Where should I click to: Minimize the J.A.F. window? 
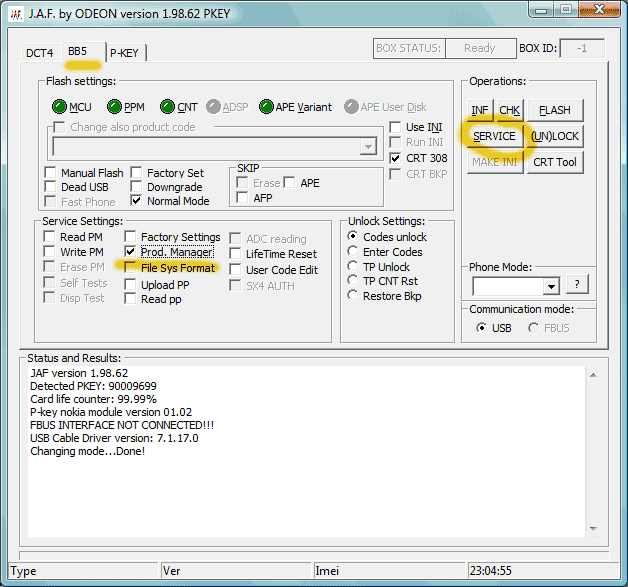541,10
